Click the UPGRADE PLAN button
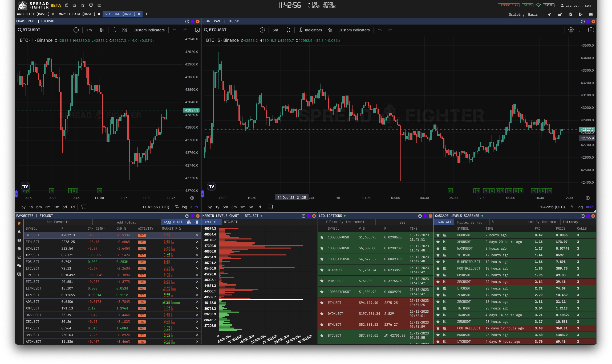 click(509, 5)
